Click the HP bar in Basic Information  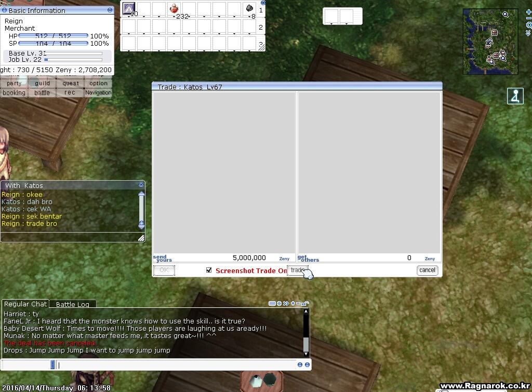tap(54, 36)
